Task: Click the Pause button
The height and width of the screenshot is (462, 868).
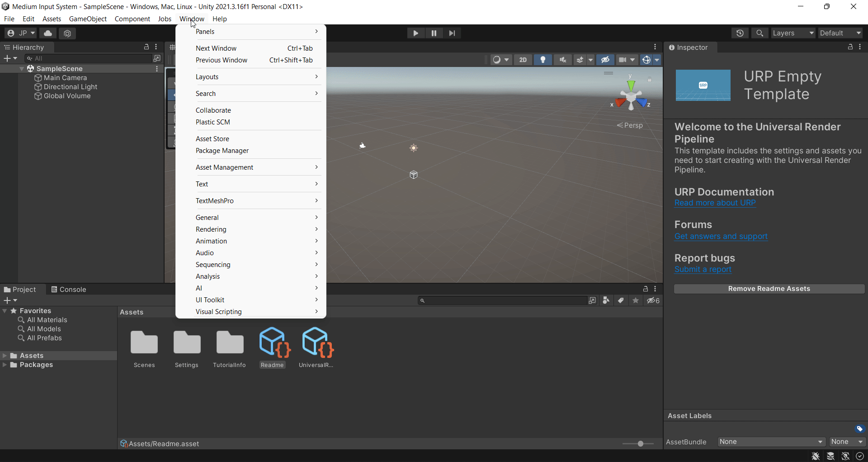Action: (434, 33)
